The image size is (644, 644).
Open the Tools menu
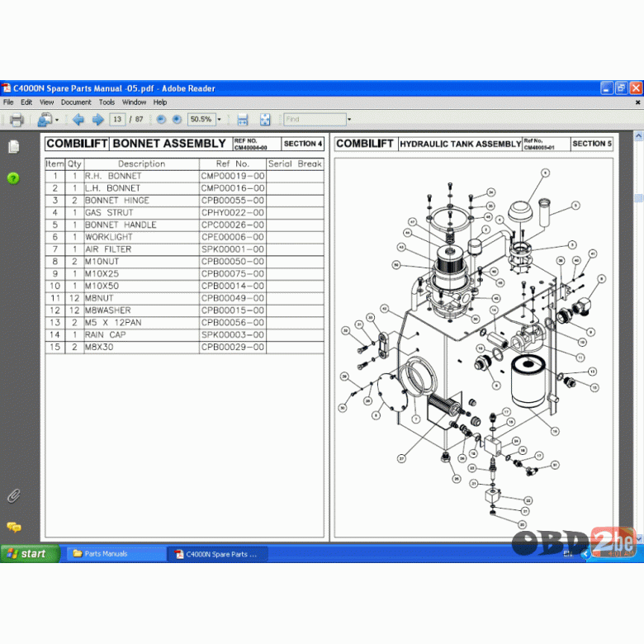[107, 102]
